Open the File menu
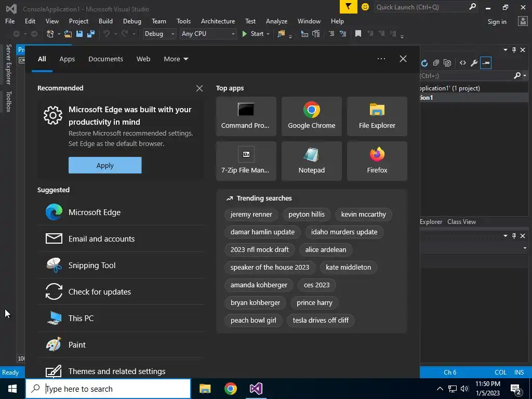Image resolution: width=532 pixels, height=399 pixels. click(10, 21)
